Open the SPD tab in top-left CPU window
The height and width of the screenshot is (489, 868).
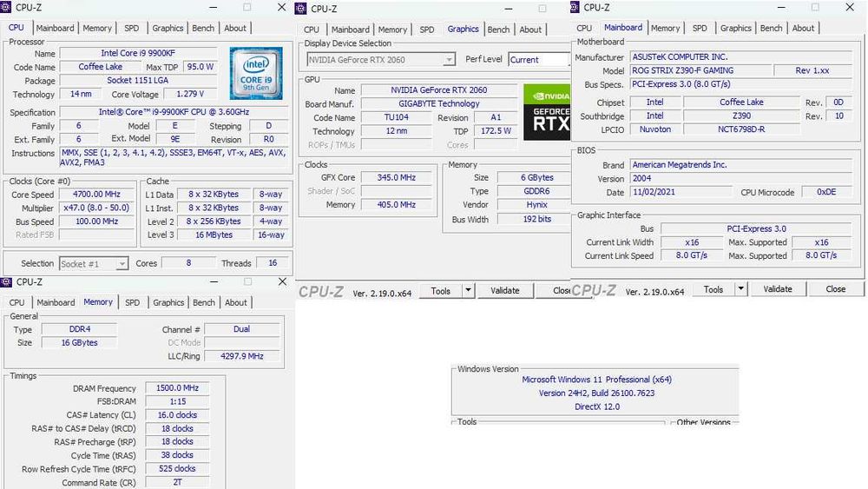pos(132,28)
